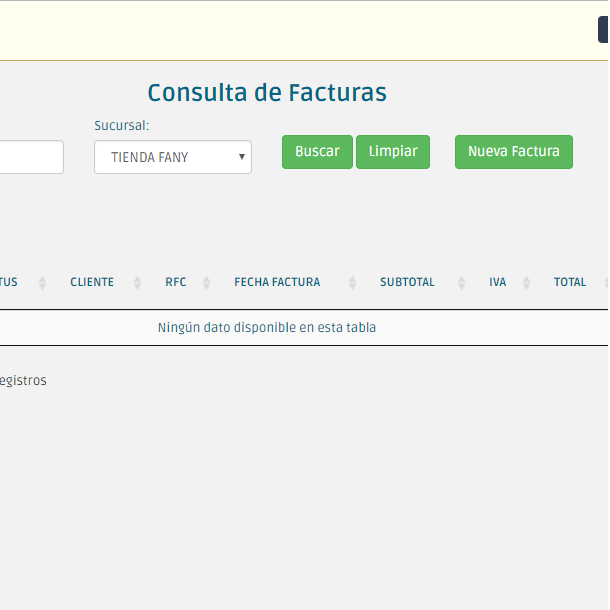
Task: Click the sort arrows beside the STATUS column
Action: tap(42, 283)
